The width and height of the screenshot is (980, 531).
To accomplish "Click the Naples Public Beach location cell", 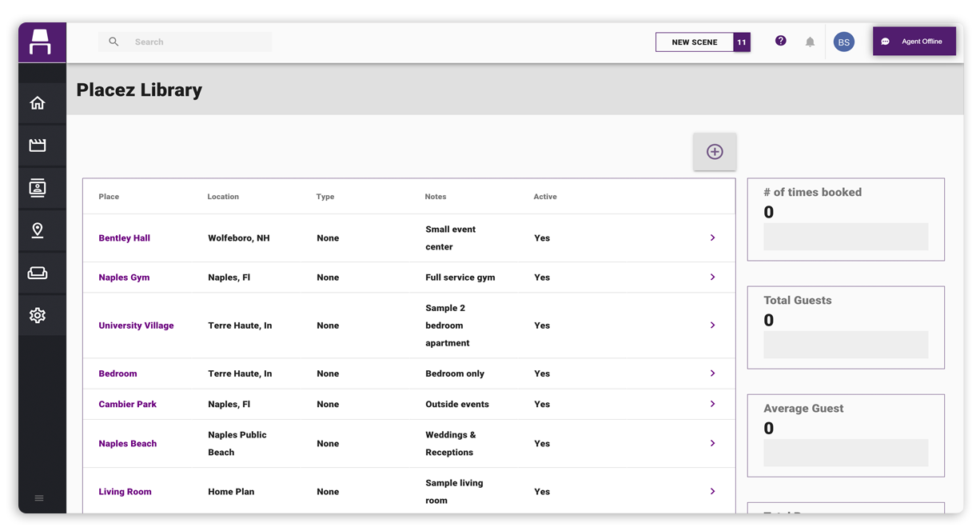I will [237, 444].
